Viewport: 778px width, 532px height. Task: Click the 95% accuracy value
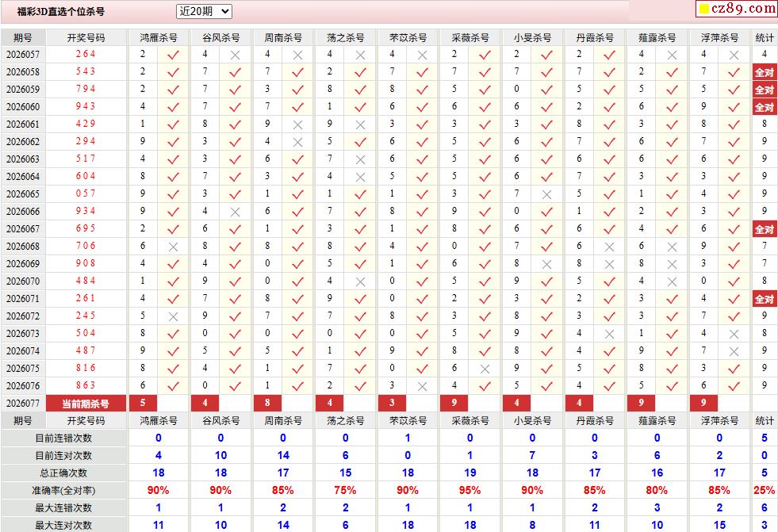[469, 490]
